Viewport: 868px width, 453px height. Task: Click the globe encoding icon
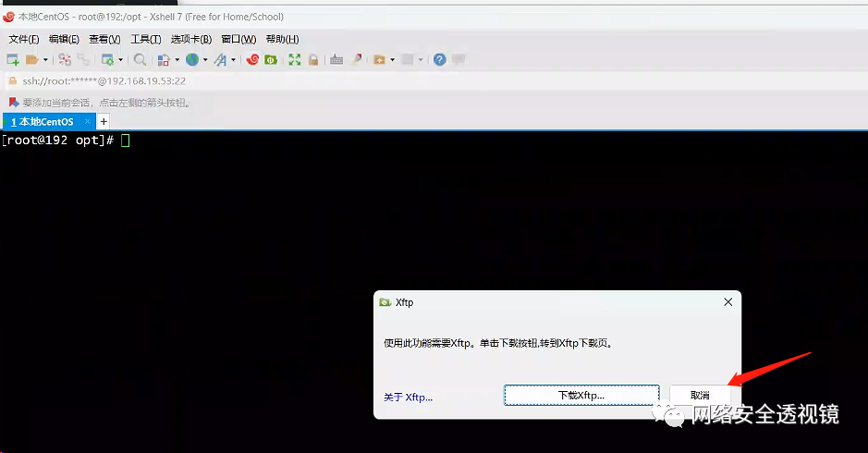(192, 59)
